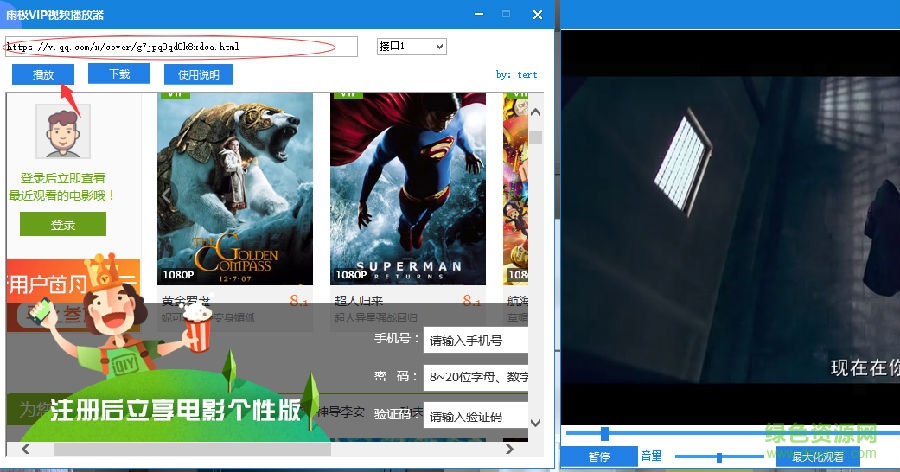Click the scroll down arrow in browser pane

[x=536, y=423]
